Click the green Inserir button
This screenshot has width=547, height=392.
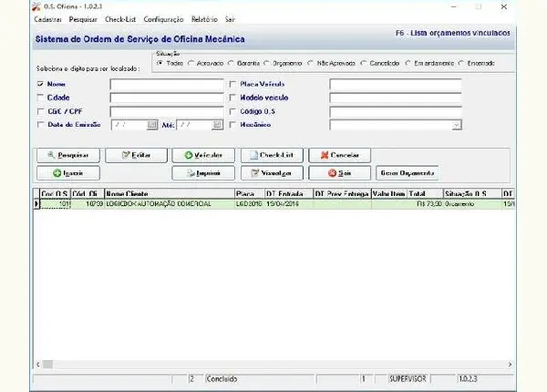68,172
